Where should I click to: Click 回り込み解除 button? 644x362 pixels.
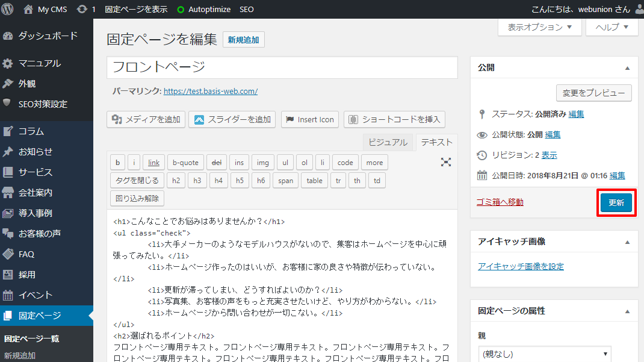click(137, 198)
